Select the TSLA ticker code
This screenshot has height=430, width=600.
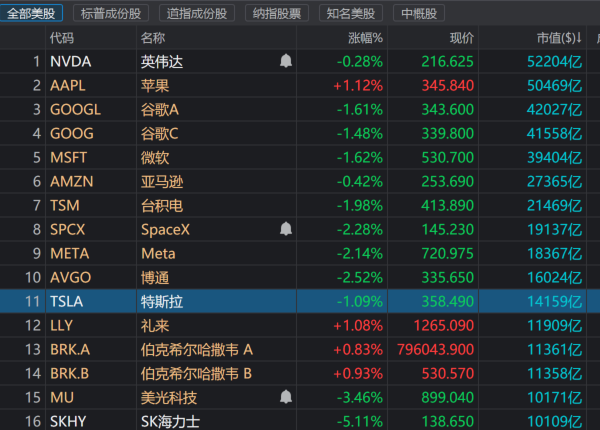click(x=67, y=301)
